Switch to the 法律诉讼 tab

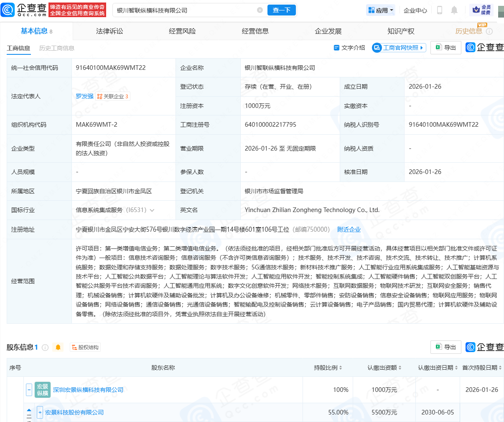[109, 31]
